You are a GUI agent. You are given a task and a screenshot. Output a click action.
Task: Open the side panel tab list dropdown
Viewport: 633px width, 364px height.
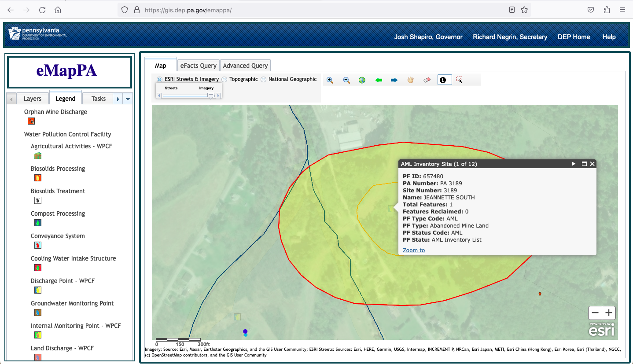(128, 99)
